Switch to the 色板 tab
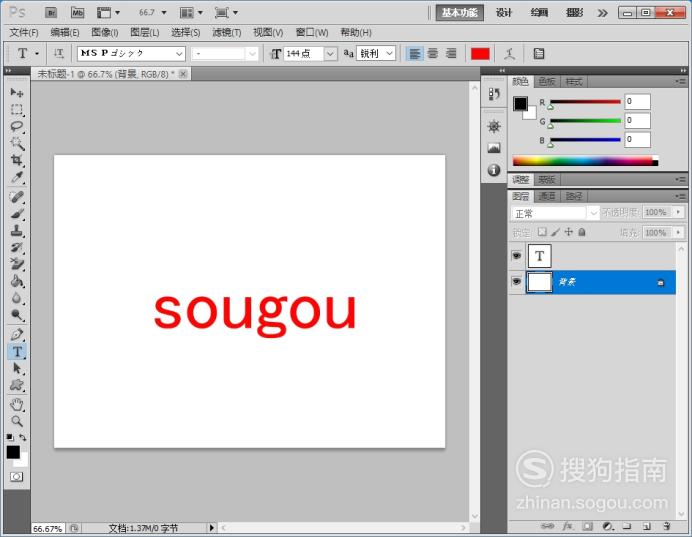The height and width of the screenshot is (537, 692). [547, 82]
